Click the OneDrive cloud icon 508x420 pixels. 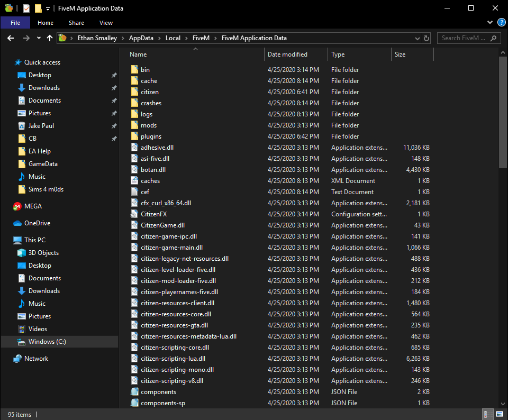point(17,223)
